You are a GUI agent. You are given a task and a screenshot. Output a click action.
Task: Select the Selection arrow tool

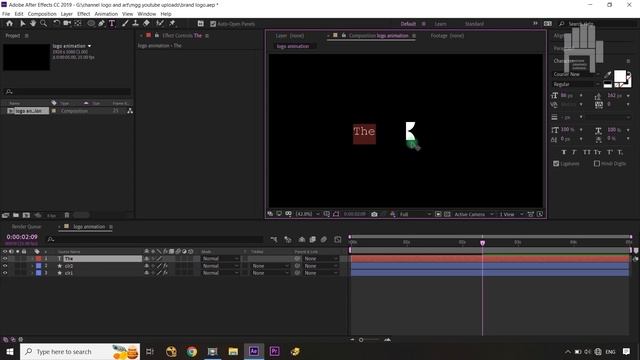[22, 24]
